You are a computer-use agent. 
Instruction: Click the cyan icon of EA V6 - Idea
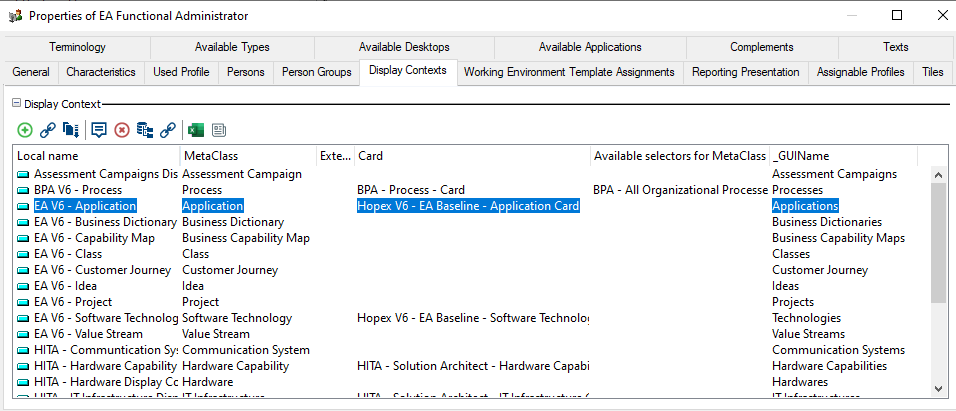(23, 286)
